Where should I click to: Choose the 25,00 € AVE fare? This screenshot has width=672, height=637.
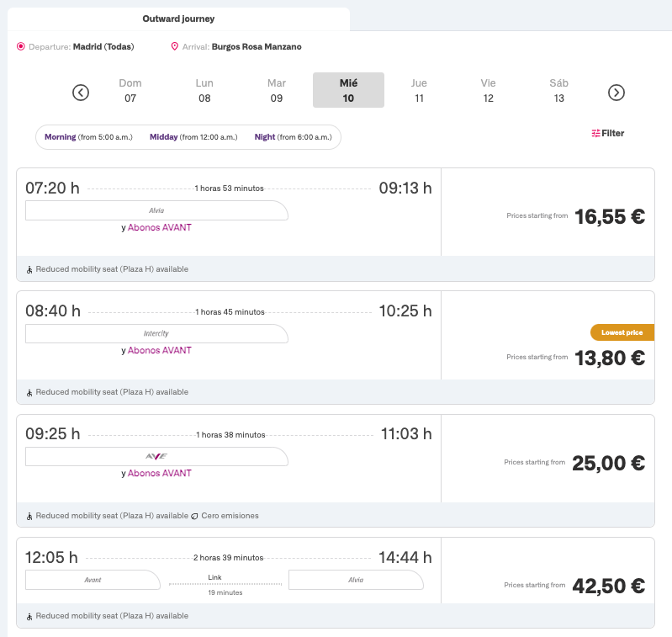click(607, 463)
